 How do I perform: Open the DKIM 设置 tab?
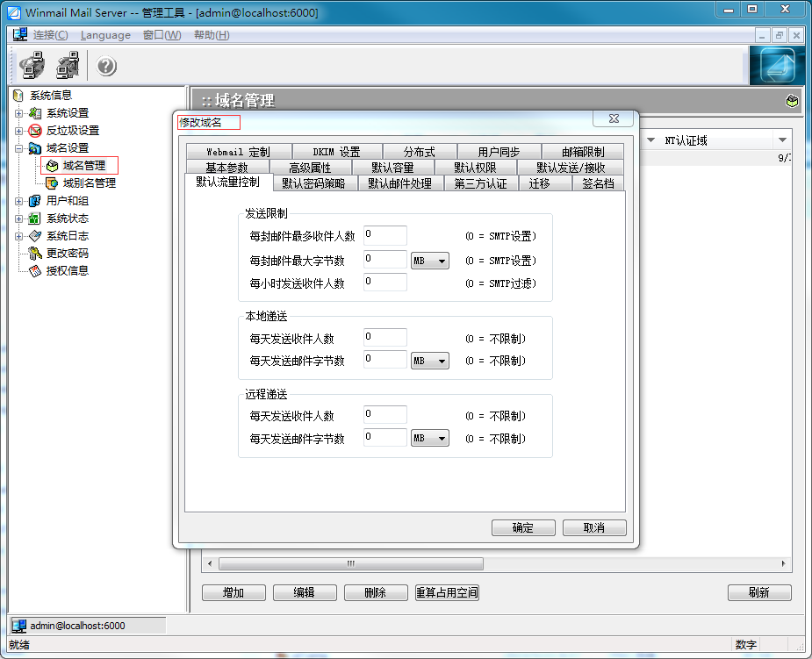tap(336, 152)
